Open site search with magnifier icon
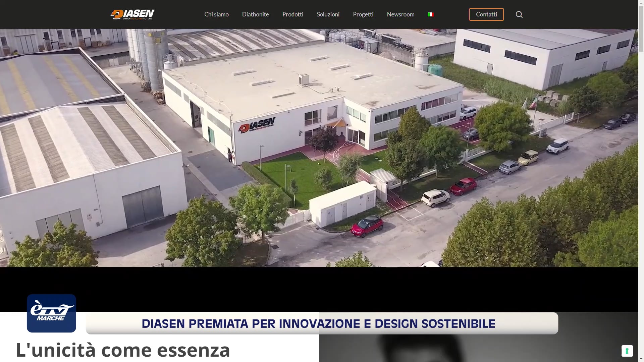The width and height of the screenshot is (644, 362). (x=519, y=14)
